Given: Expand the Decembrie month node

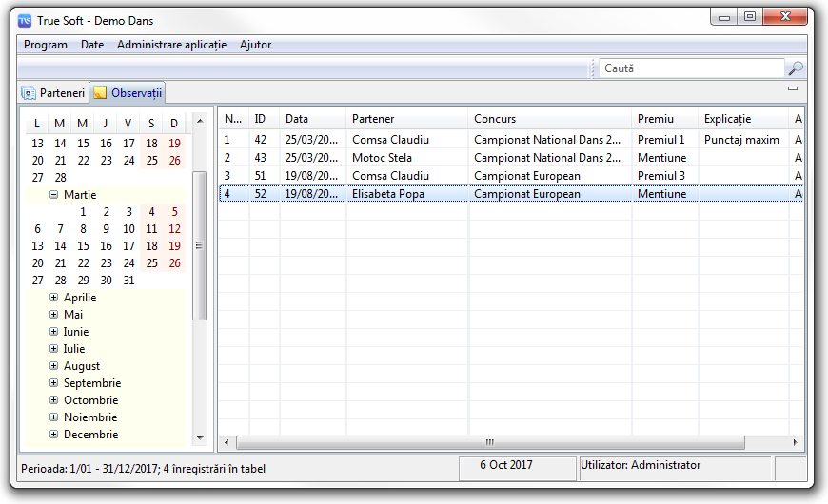Looking at the screenshot, I should pos(54,435).
